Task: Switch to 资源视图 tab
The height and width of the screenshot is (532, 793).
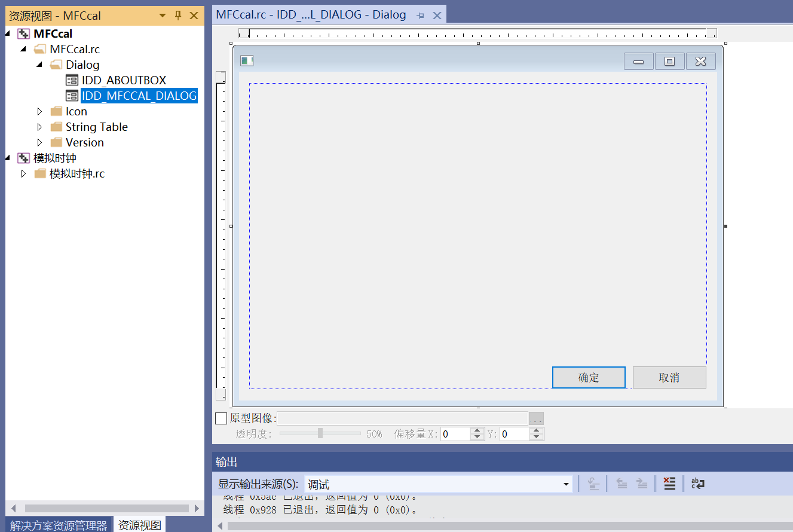Action: pos(140,525)
